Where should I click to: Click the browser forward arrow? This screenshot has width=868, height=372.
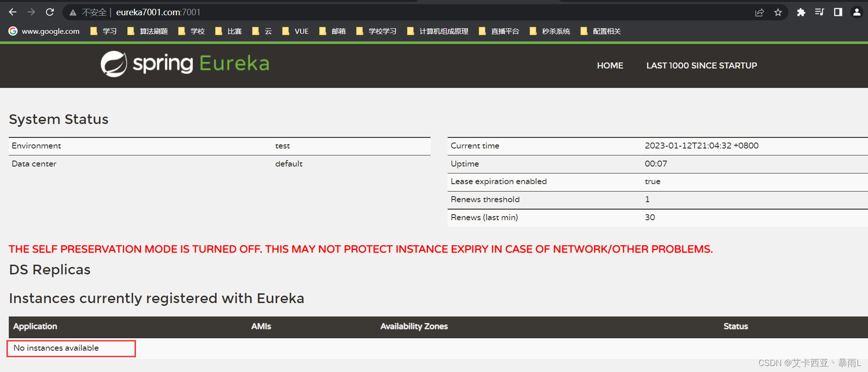(31, 12)
